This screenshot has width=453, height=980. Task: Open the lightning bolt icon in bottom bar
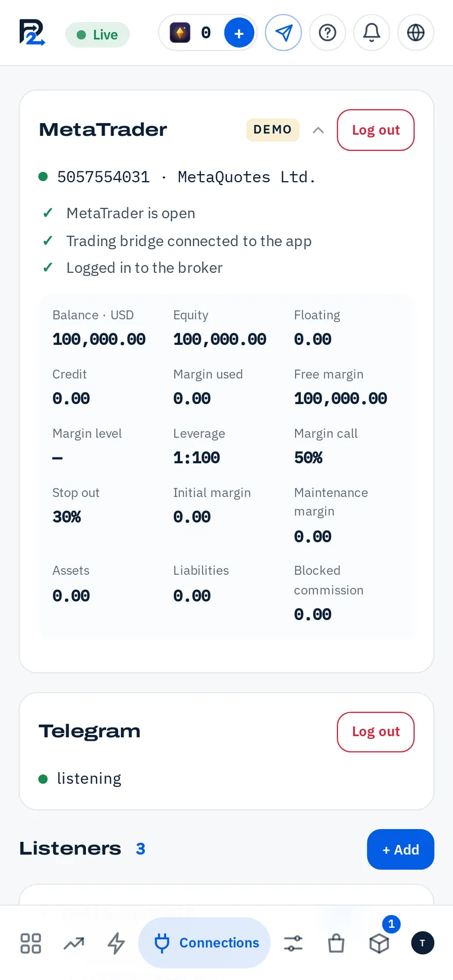(116, 943)
